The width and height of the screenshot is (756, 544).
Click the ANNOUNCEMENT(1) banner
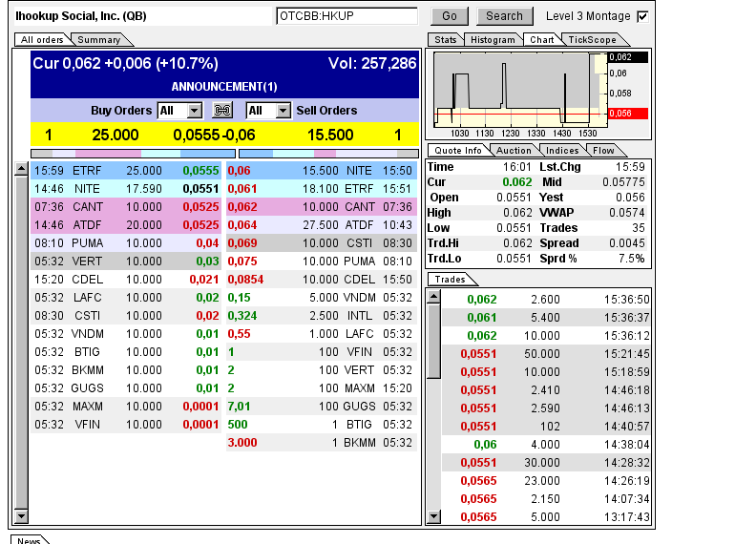coord(224,87)
